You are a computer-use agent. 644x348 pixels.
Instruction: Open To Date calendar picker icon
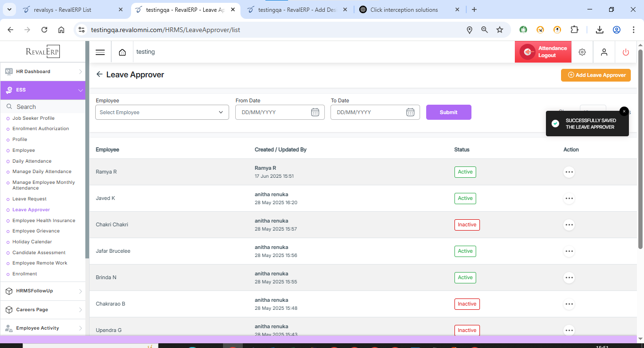coord(410,112)
